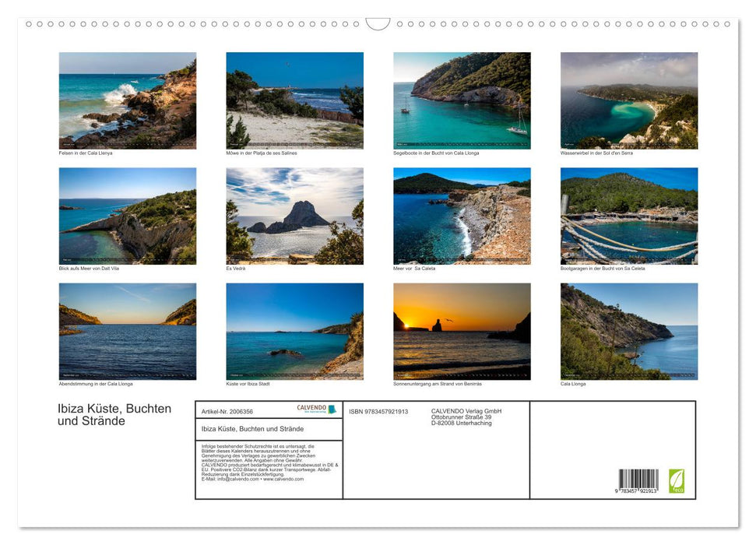
Task: Select the Artikel-Nr. 2006356 label
Action: click(x=227, y=411)
